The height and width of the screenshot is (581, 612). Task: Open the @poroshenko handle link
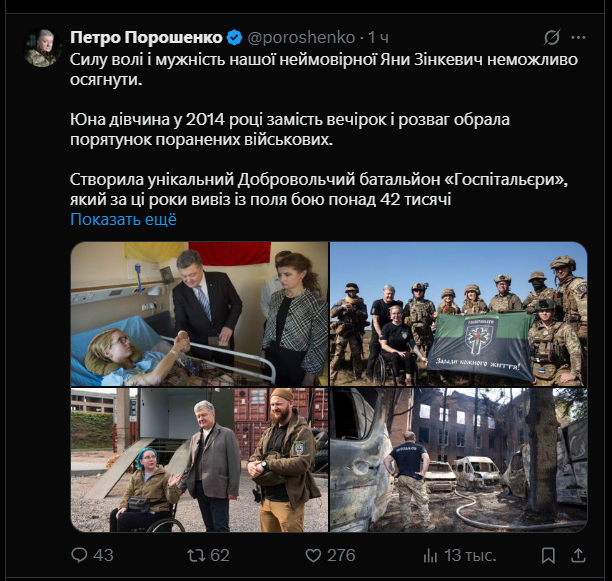(301, 37)
